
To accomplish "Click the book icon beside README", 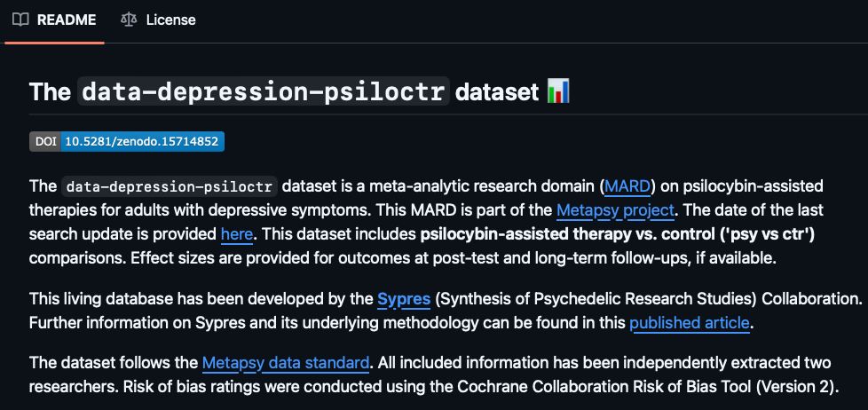I will (20, 20).
